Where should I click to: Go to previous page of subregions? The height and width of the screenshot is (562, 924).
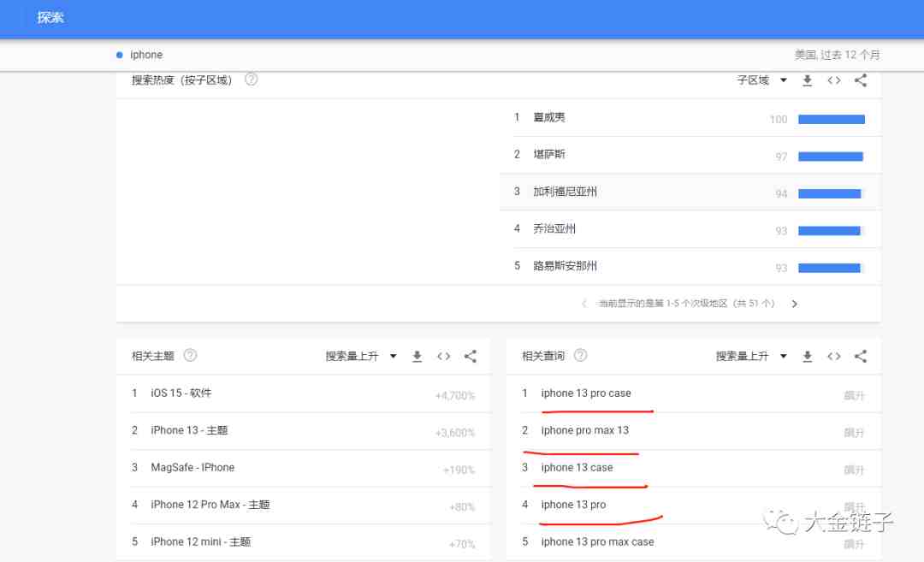click(584, 304)
